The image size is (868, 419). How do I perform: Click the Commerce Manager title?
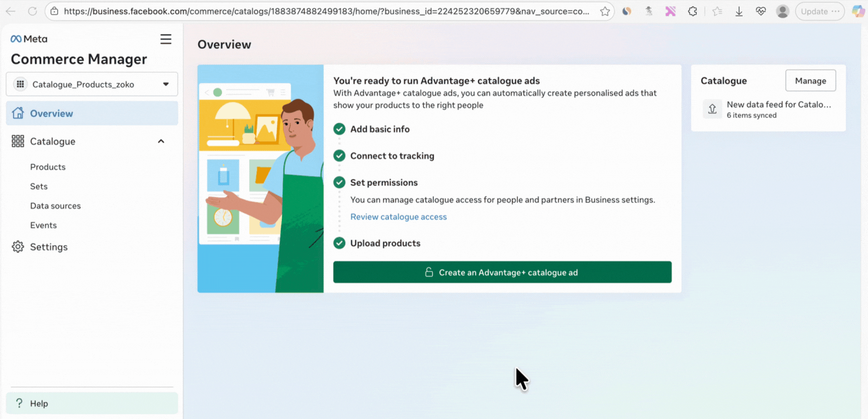[x=79, y=59]
